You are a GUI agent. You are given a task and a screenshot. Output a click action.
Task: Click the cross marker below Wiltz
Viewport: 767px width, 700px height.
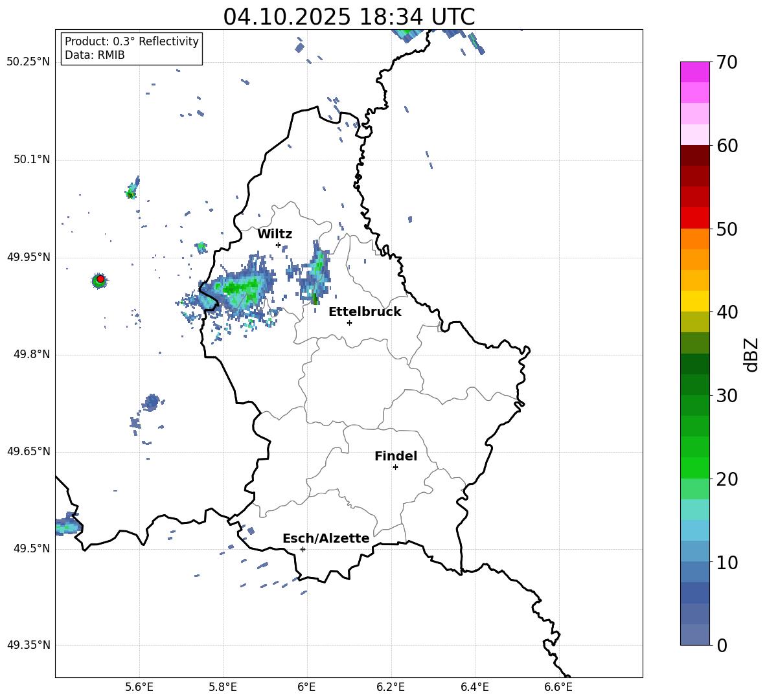pos(278,245)
